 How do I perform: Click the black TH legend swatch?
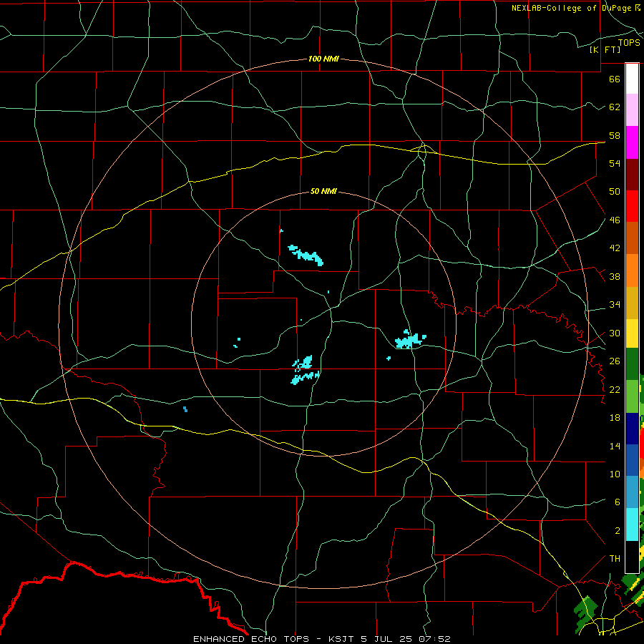(x=632, y=557)
